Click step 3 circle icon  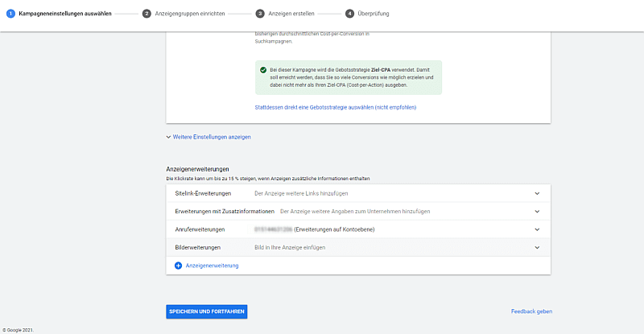click(260, 14)
